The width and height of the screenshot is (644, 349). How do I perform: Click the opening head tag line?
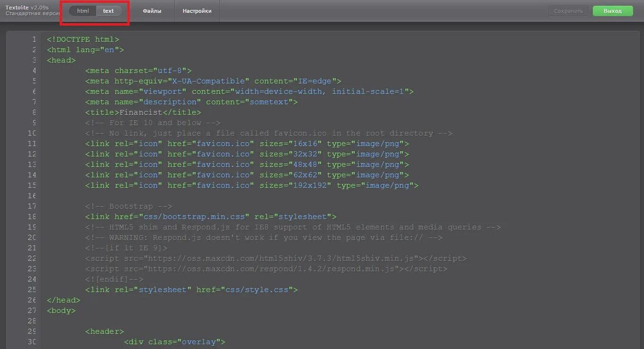[x=61, y=60]
